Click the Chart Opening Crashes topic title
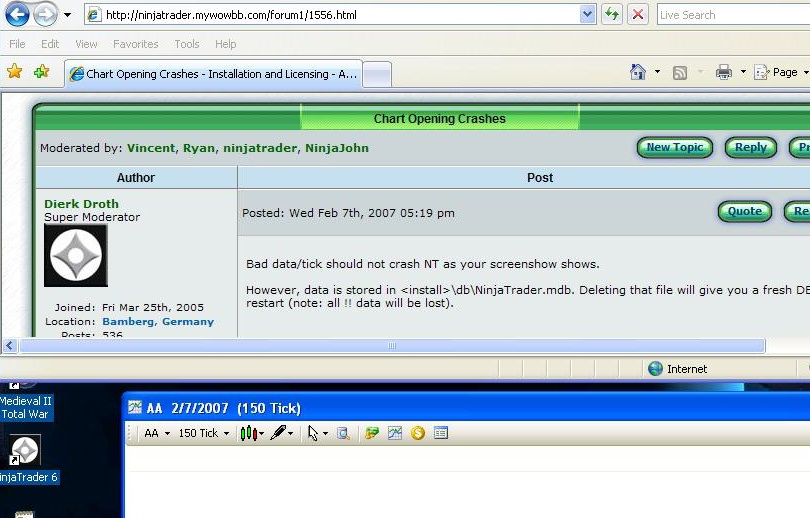This screenshot has height=518, width=810. click(x=440, y=118)
